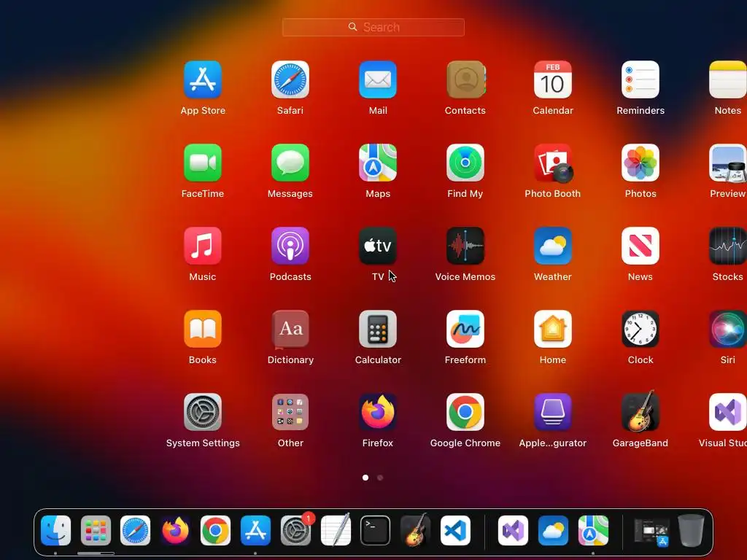Open App Store from the Dock
Viewport: 747px width, 560px height.
pos(255,531)
